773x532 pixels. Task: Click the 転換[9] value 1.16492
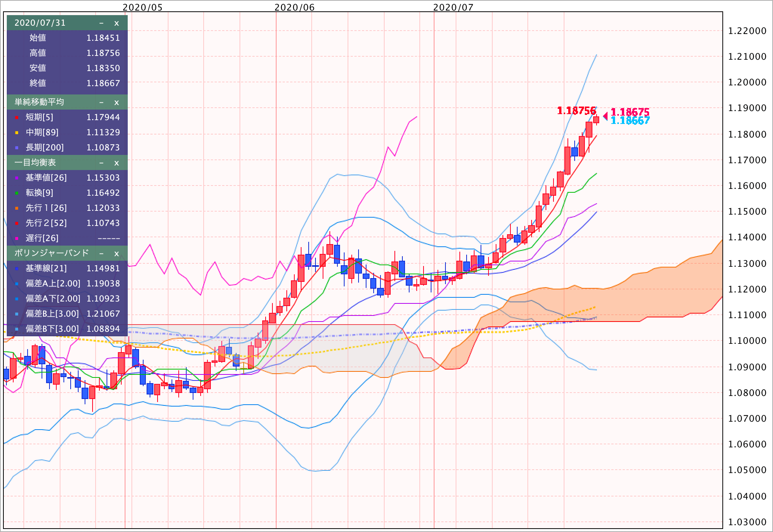pyautogui.click(x=103, y=193)
